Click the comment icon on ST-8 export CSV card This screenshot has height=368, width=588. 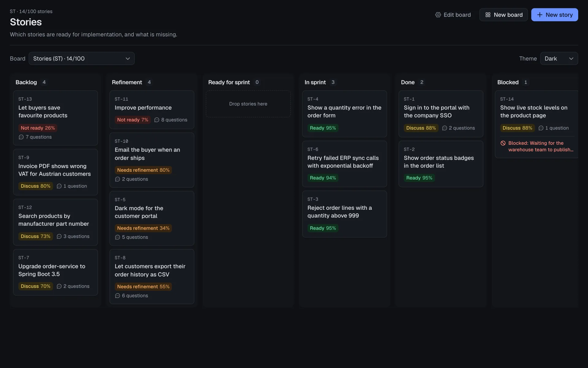[118, 296]
